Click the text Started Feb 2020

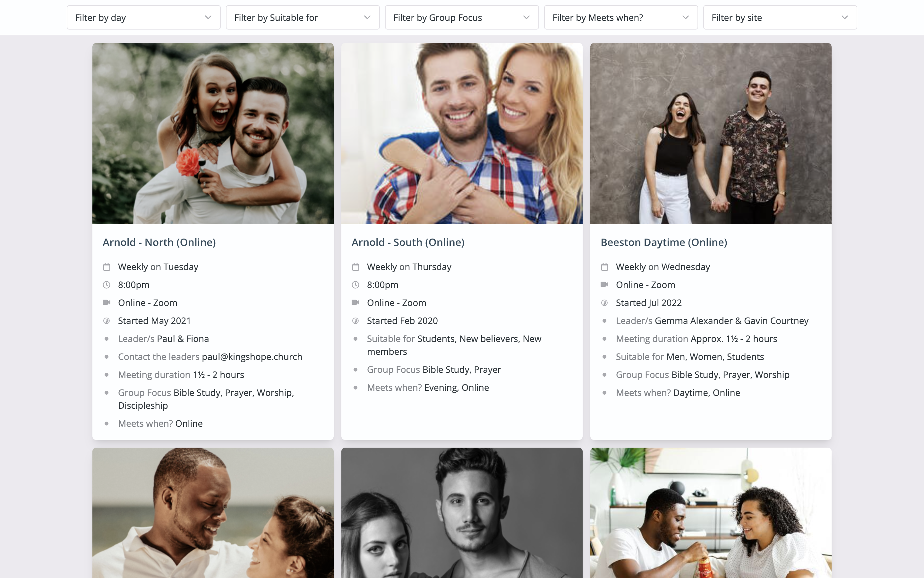click(x=402, y=321)
